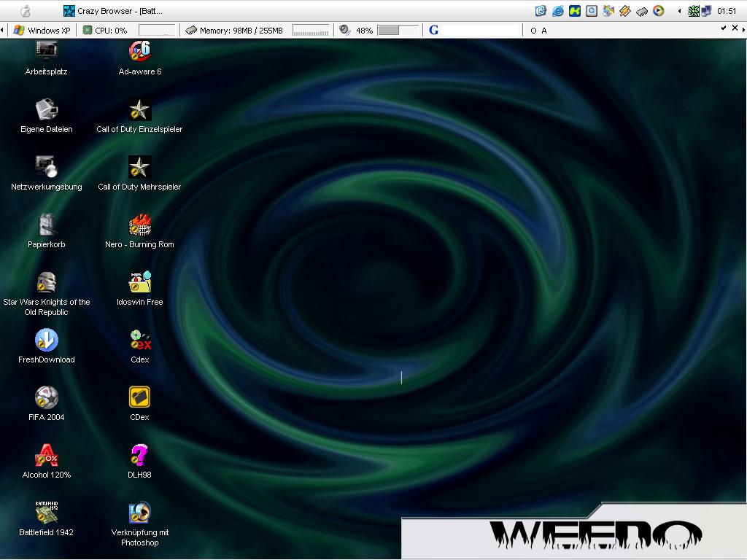Viewport: 747px width, 560px height.
Task: Click the Internet Explorer quick launch icon
Action: 558,11
